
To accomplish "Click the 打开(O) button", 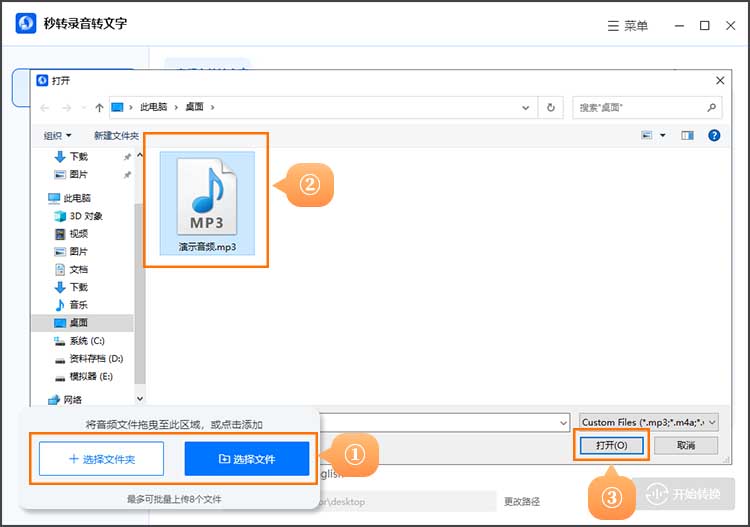I will coord(612,445).
